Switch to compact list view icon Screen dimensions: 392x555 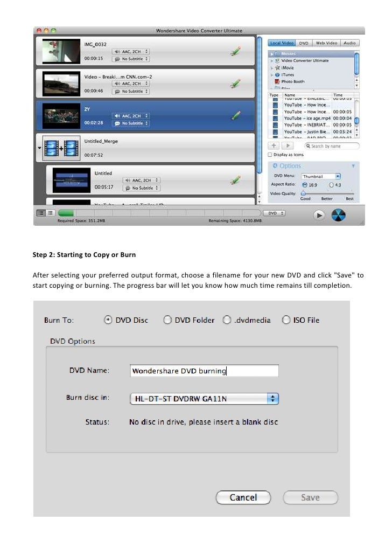click(x=50, y=213)
